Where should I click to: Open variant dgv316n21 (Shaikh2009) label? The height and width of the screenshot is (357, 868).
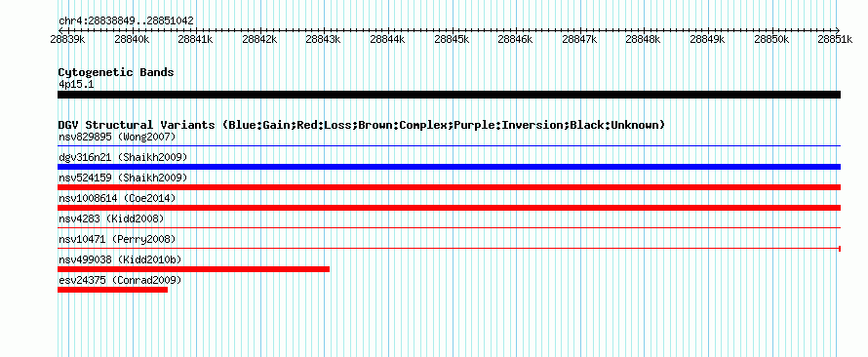(x=123, y=158)
